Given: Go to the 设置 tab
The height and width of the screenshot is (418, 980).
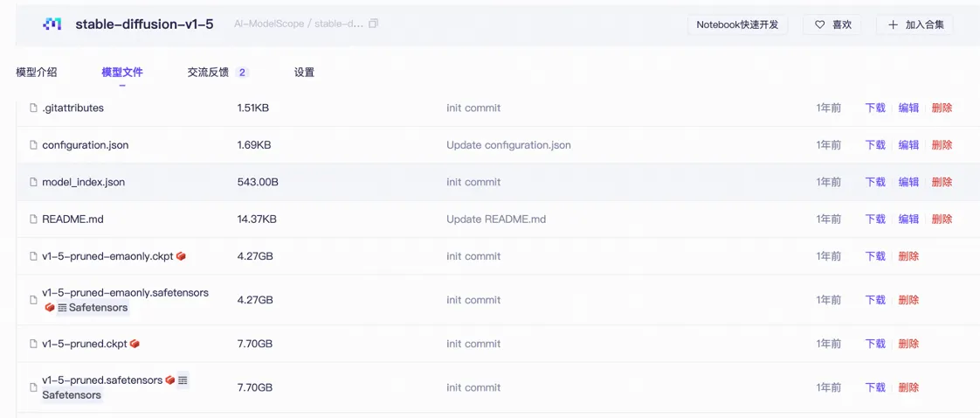Looking at the screenshot, I should click(304, 73).
